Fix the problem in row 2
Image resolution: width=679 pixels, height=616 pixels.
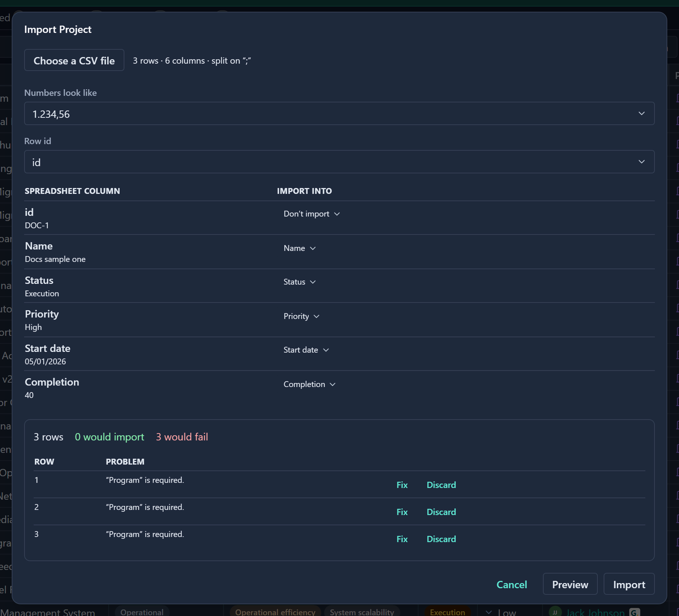[402, 512]
